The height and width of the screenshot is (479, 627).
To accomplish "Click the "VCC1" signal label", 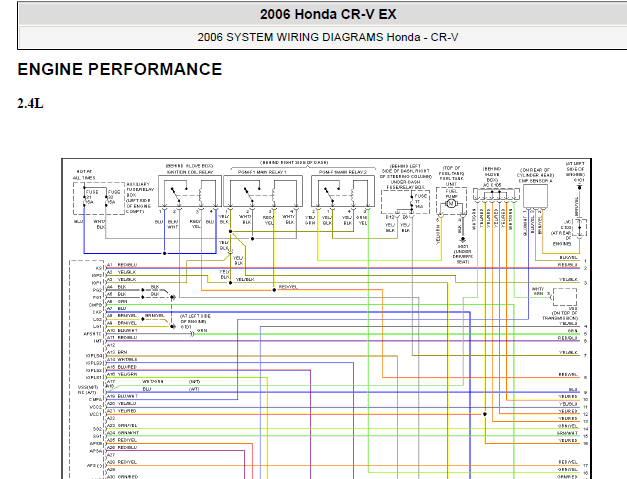I will click(x=97, y=414).
